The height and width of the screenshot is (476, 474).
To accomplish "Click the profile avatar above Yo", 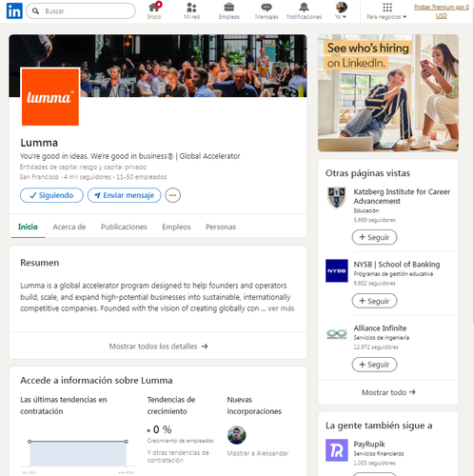I will (x=342, y=7).
